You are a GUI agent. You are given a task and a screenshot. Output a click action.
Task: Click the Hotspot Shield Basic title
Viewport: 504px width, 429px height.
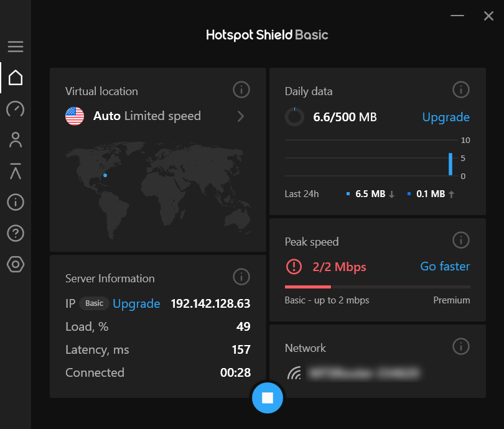pyautogui.click(x=267, y=35)
